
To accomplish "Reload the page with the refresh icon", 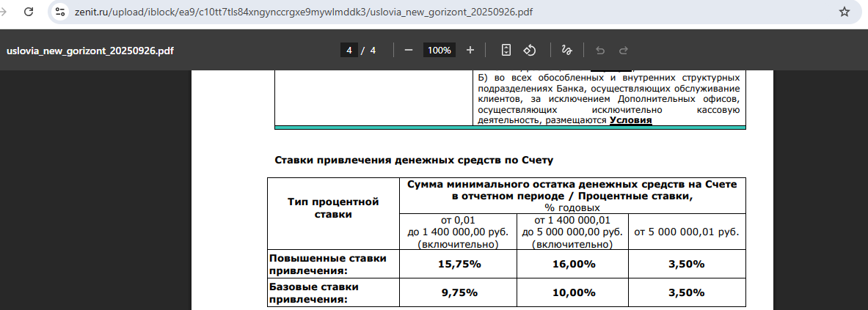I will [28, 12].
